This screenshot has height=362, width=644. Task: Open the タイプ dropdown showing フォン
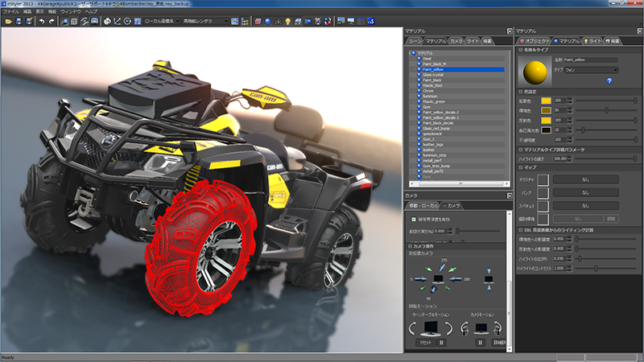click(591, 70)
